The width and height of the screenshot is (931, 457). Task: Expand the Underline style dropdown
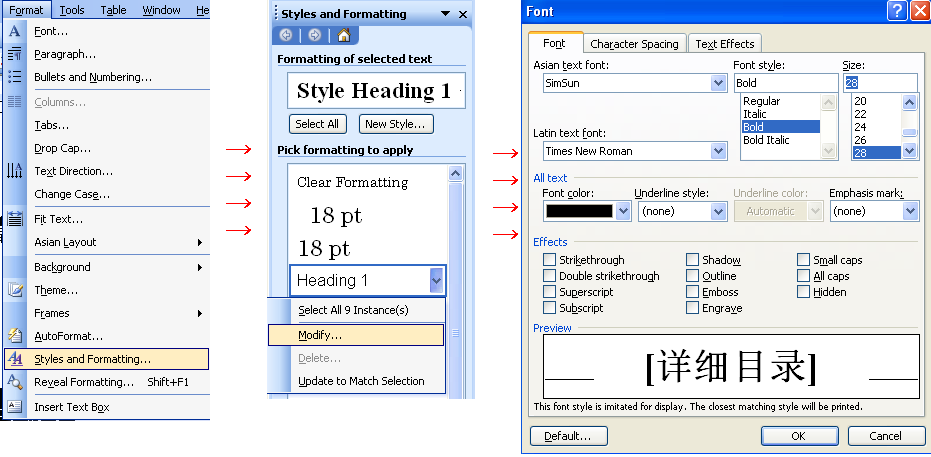pos(718,211)
